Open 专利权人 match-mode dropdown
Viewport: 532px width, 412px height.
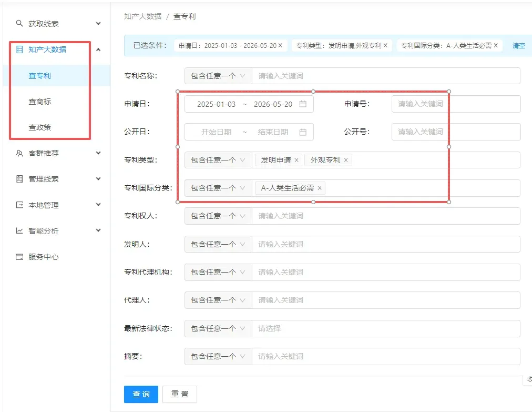point(218,216)
